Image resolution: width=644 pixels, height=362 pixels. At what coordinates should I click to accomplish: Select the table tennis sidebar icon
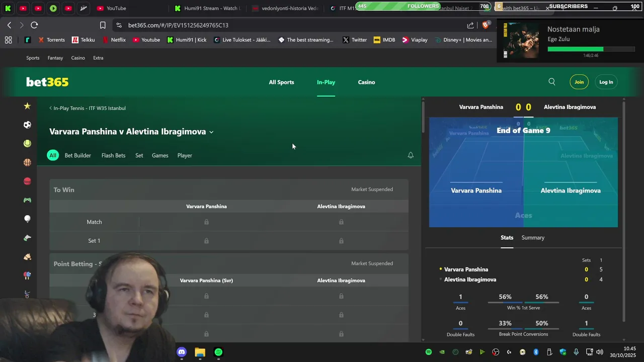pos(27,276)
